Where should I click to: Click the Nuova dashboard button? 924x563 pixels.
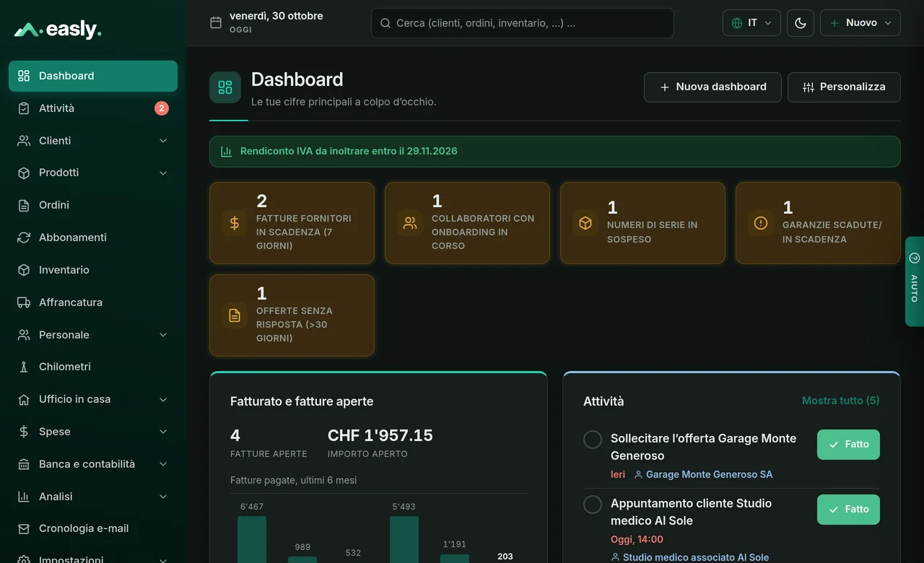click(712, 87)
